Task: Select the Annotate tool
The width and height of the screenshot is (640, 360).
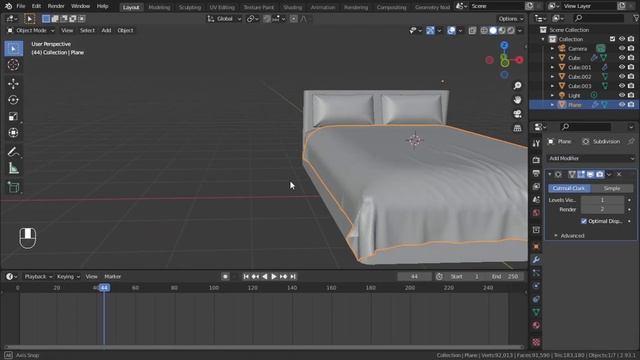Action: coord(13,152)
